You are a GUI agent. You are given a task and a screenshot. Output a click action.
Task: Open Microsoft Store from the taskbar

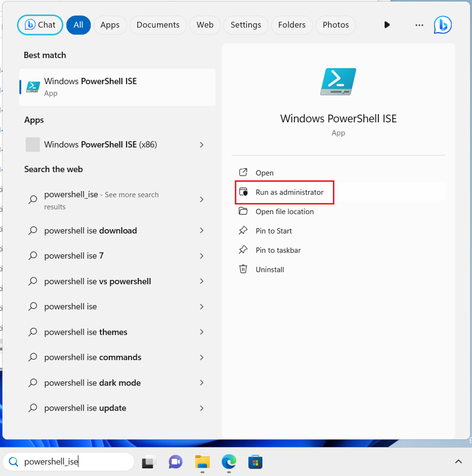point(255,462)
